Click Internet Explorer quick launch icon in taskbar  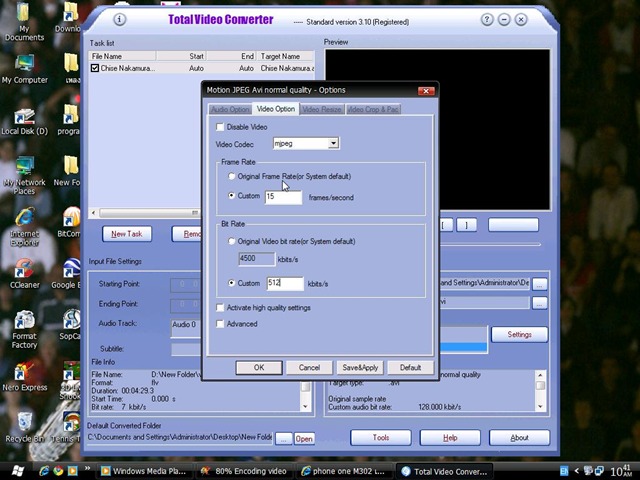pos(44,471)
